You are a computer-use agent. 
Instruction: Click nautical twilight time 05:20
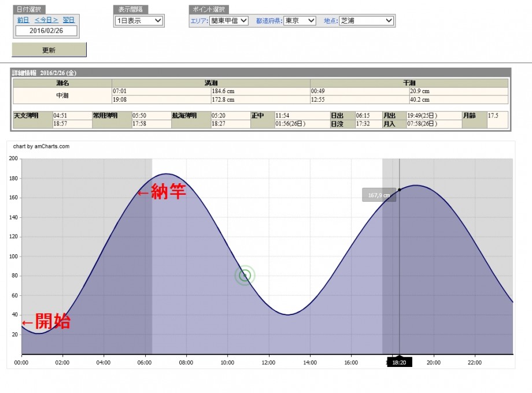[231, 116]
